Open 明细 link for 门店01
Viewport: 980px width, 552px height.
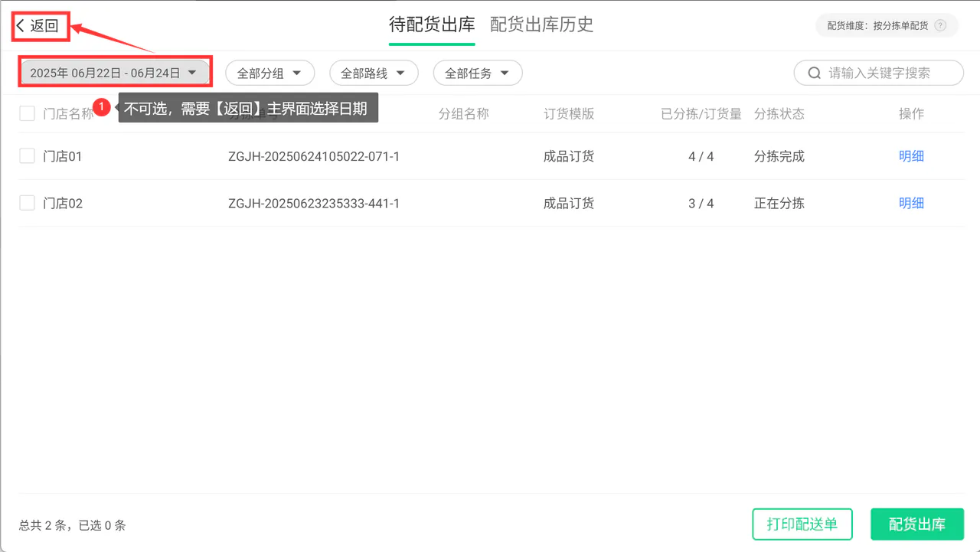click(x=911, y=156)
